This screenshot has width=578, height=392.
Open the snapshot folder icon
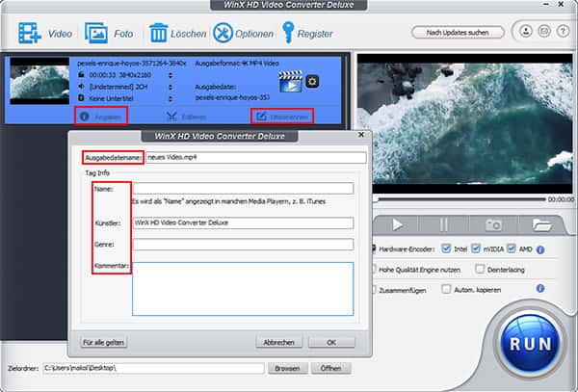[541, 224]
